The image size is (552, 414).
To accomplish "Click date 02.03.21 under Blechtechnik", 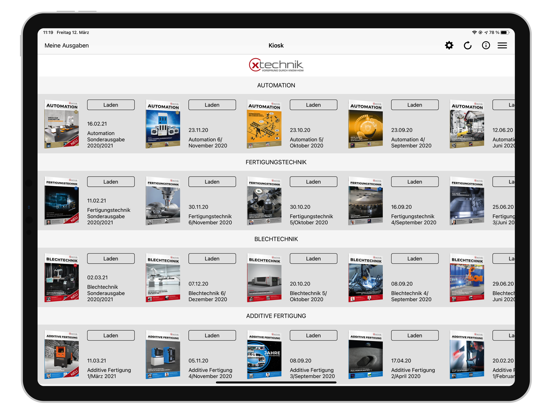I will 98,277.
